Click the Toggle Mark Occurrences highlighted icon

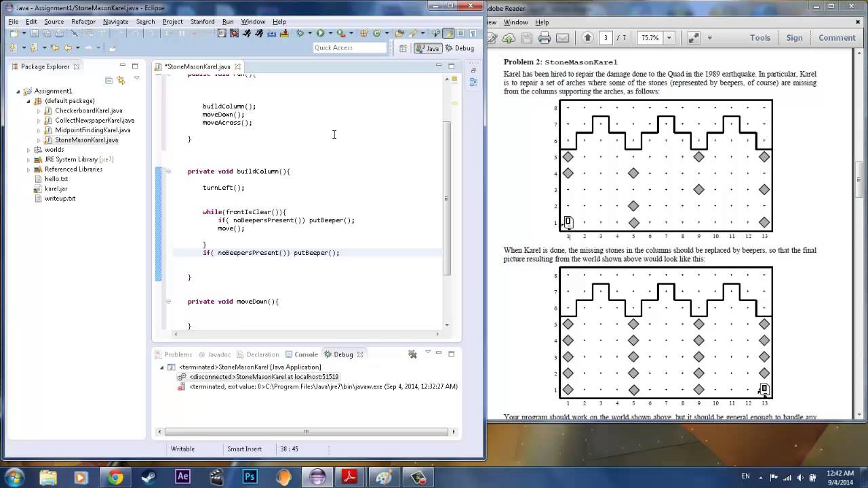(x=448, y=33)
